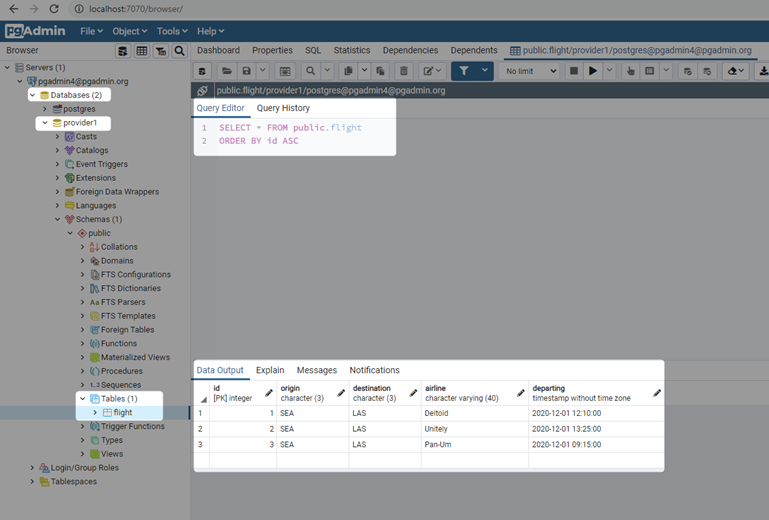Image resolution: width=769 pixels, height=520 pixels.
Task: Click the Save Data Changes grid icon
Action: pos(285,71)
